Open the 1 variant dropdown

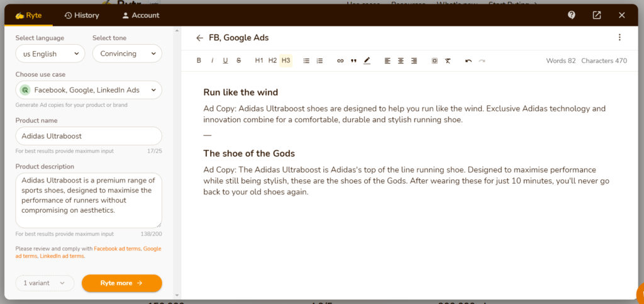45,283
